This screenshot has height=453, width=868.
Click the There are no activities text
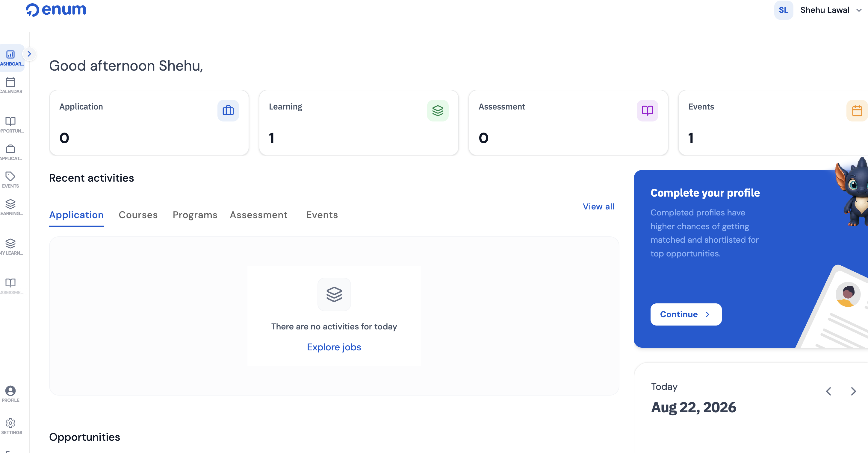click(334, 326)
